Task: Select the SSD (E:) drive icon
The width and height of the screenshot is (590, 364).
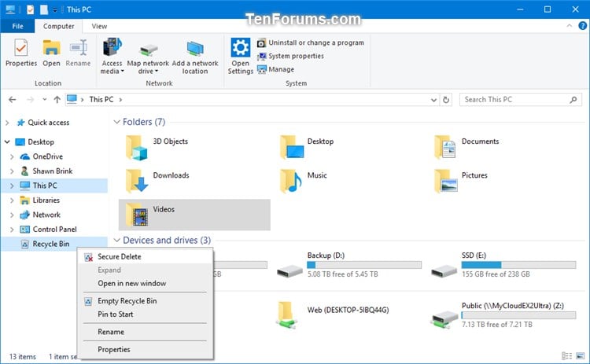Action: click(444, 270)
